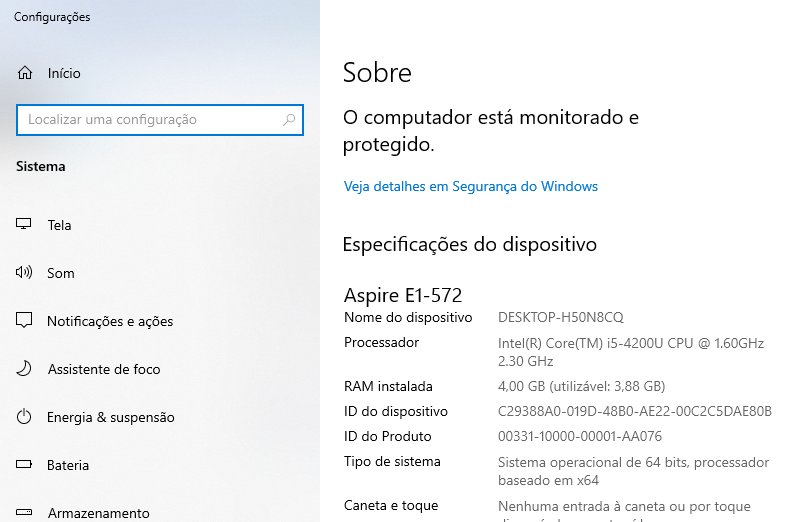Click the Bateria battery icon
The width and height of the screenshot is (796, 522).
[x=24, y=464]
